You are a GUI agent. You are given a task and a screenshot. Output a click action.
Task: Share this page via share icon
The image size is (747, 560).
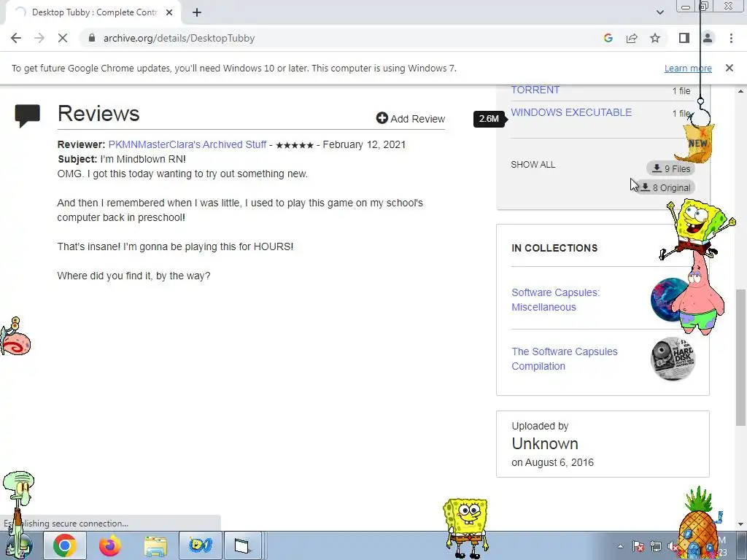(x=632, y=38)
